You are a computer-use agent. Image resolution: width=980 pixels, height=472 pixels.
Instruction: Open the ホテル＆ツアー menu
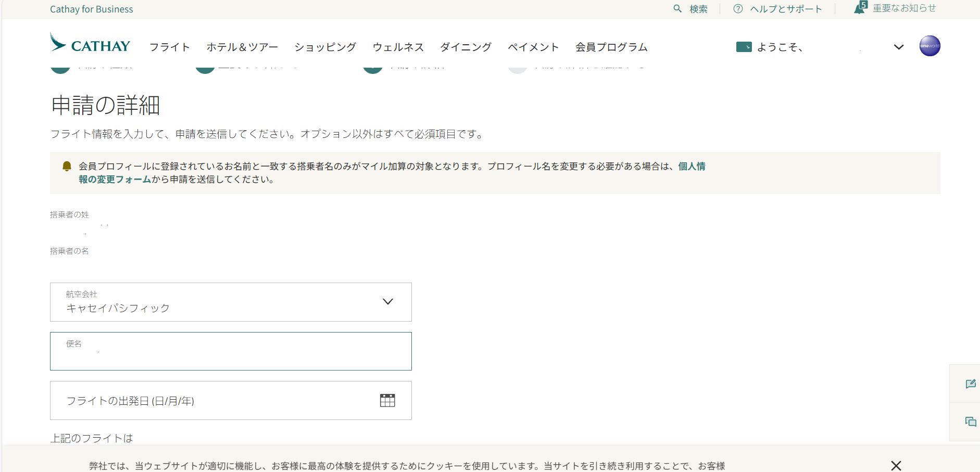click(242, 47)
